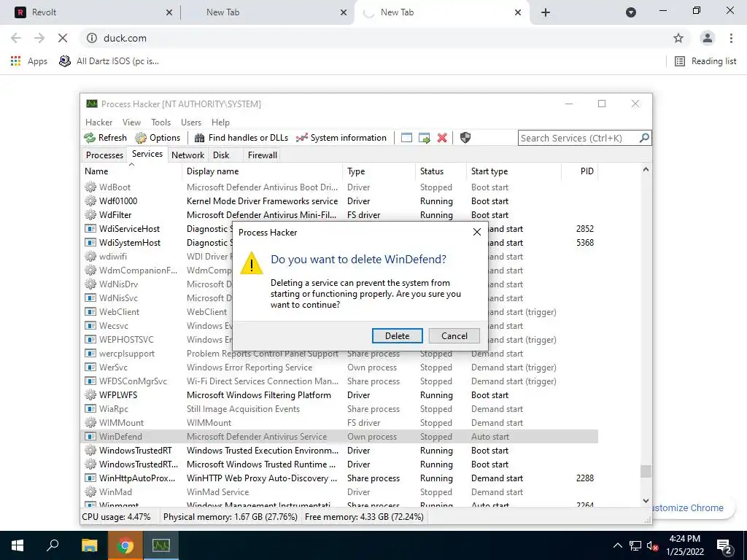Open a new Chrome tab with plus
Viewport: 747px width, 560px height.
546,12
